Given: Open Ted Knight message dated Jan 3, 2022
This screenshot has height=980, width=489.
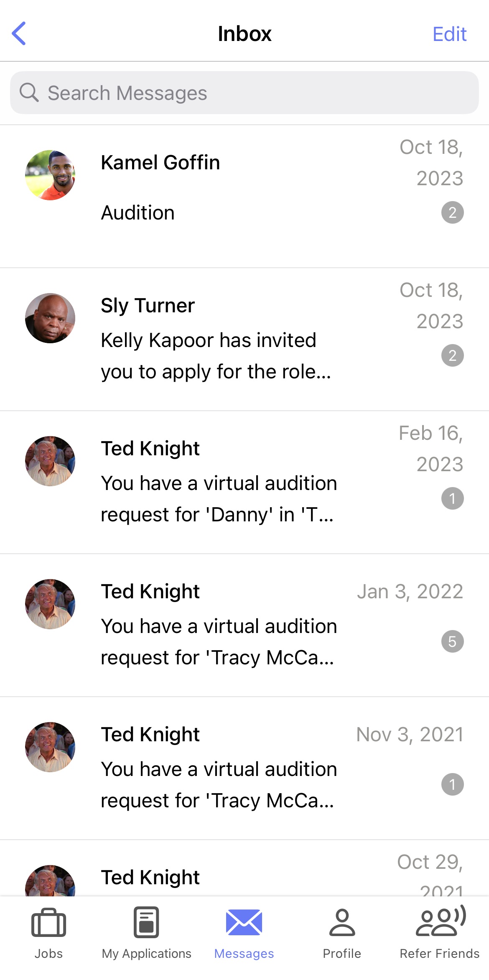Looking at the screenshot, I should pos(244,625).
